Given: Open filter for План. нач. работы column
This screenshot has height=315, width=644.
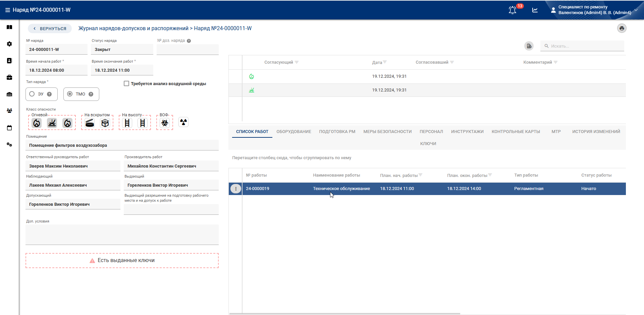Looking at the screenshot, I should click(x=420, y=175).
